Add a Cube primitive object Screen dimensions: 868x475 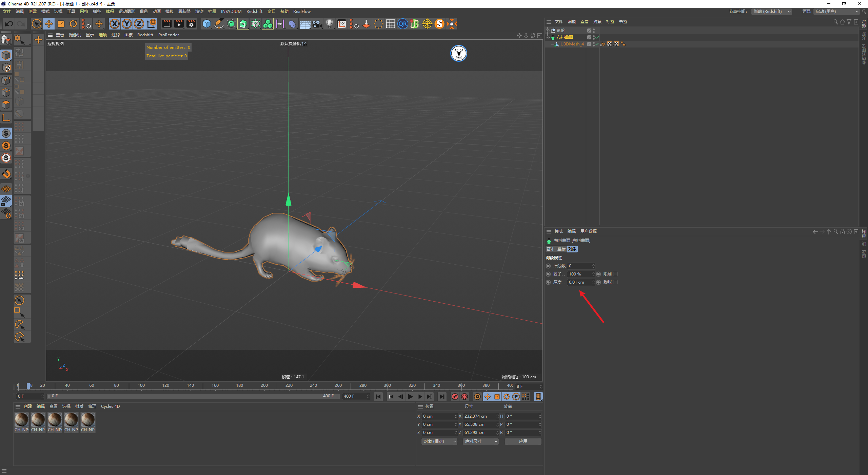click(x=206, y=24)
